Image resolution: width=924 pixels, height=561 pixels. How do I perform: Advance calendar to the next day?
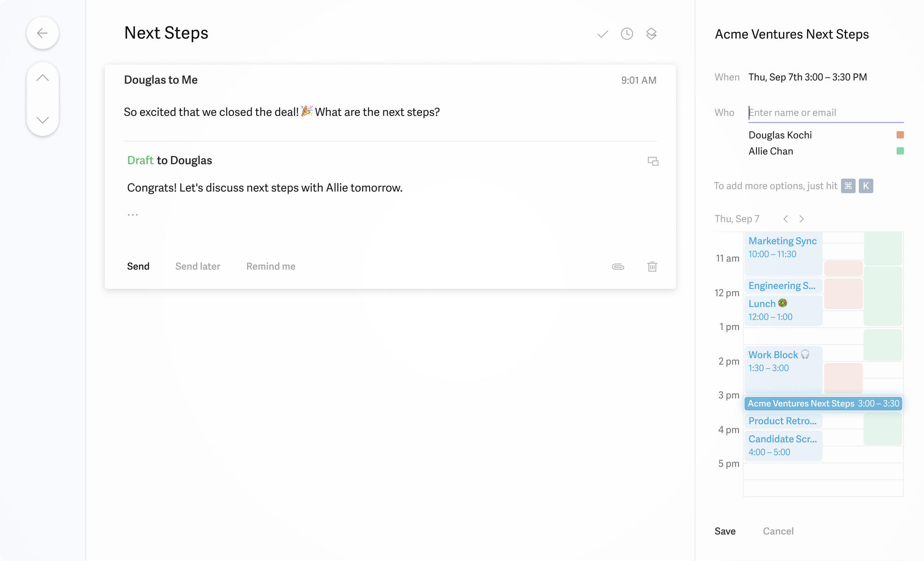point(802,219)
